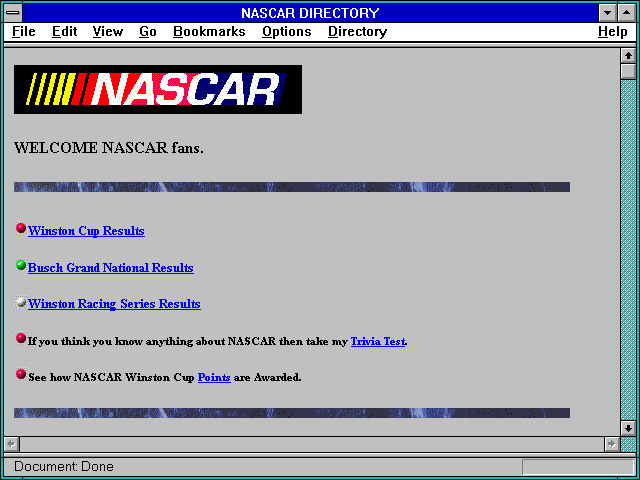
Task: Click the vertical scrollbar up arrow
Action: pyautogui.click(x=629, y=56)
